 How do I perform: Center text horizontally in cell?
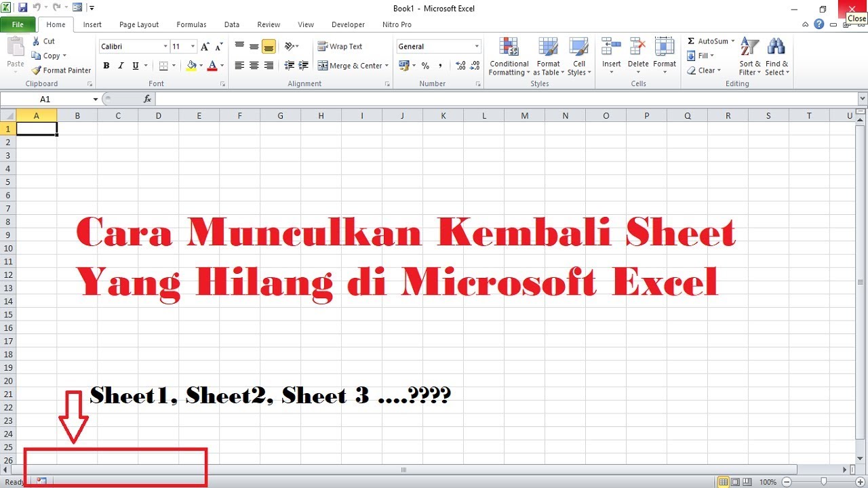254,66
